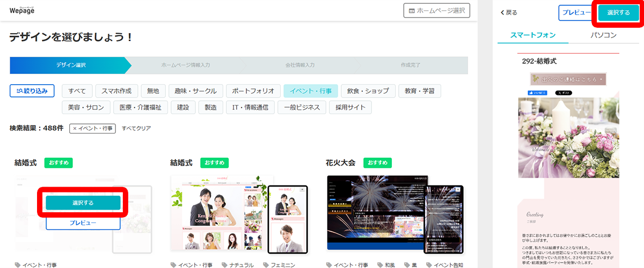The width and height of the screenshot is (644, 268).
Task: Open the 花火大会 design thumbnail
Action: (x=395, y=214)
